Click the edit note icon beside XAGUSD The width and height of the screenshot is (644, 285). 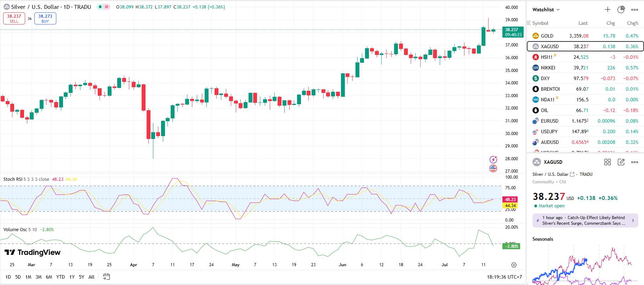pos(621,162)
